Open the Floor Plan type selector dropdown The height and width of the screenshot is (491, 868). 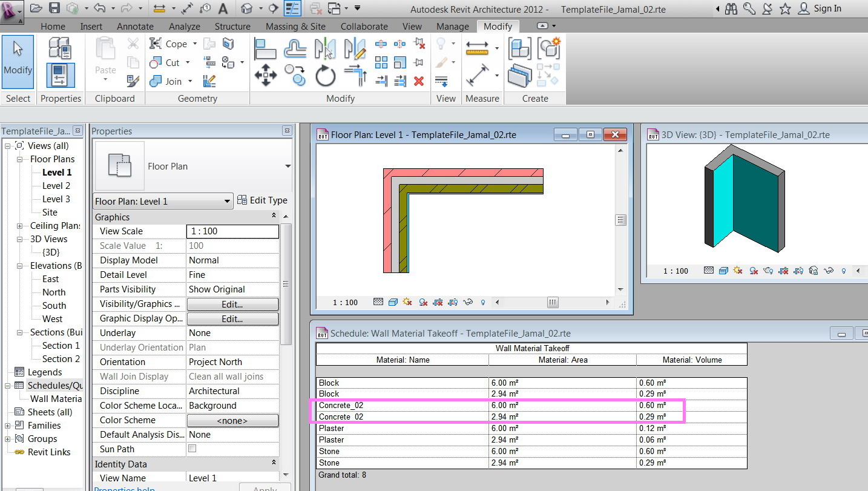288,166
